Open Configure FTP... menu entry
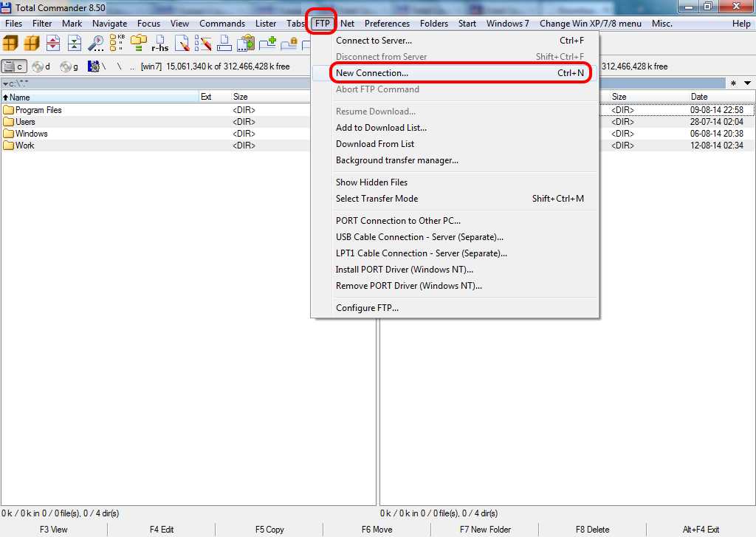Image resolution: width=756 pixels, height=537 pixels. click(455, 308)
